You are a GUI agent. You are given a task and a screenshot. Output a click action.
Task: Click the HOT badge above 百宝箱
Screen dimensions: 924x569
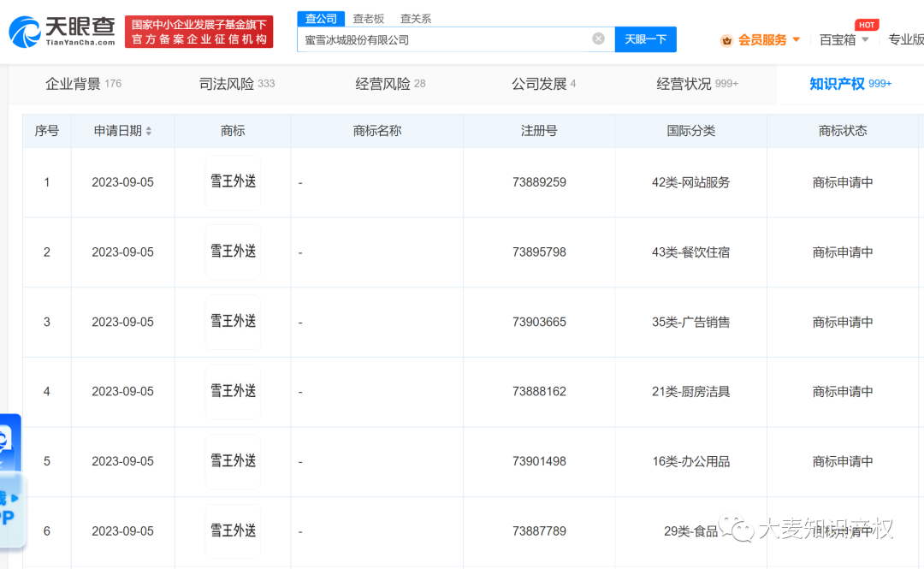tap(867, 25)
